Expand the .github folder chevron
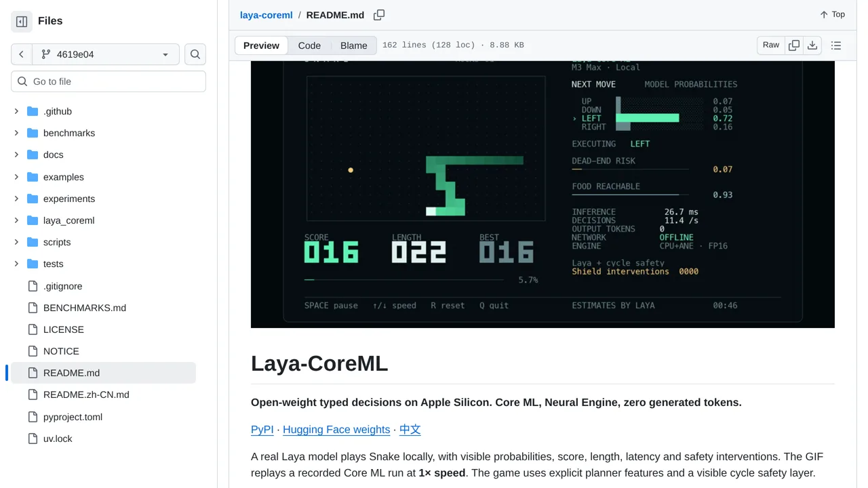 (16, 111)
